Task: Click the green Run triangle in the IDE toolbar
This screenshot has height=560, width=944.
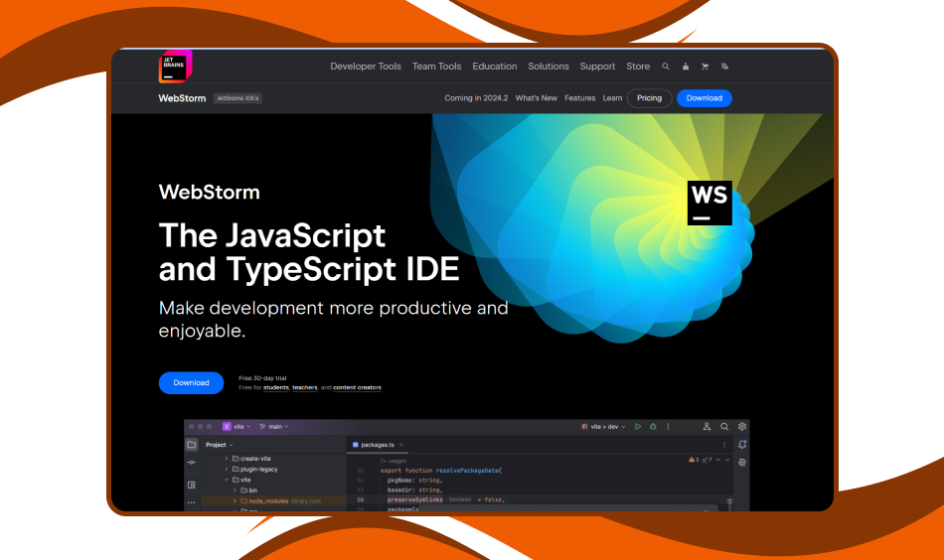Action: (x=638, y=427)
